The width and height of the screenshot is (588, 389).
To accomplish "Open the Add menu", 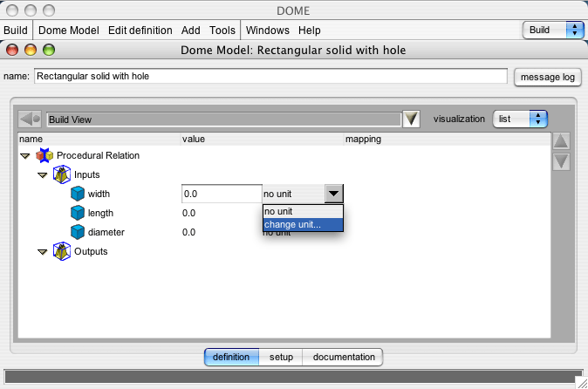I will (190, 31).
